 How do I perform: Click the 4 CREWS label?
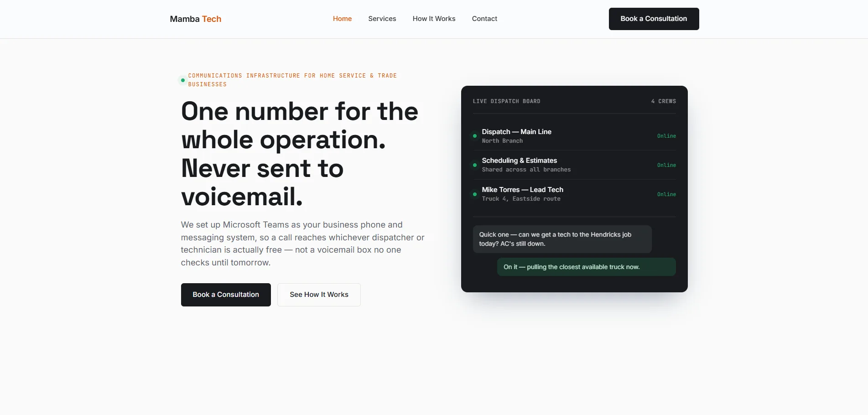(x=664, y=101)
